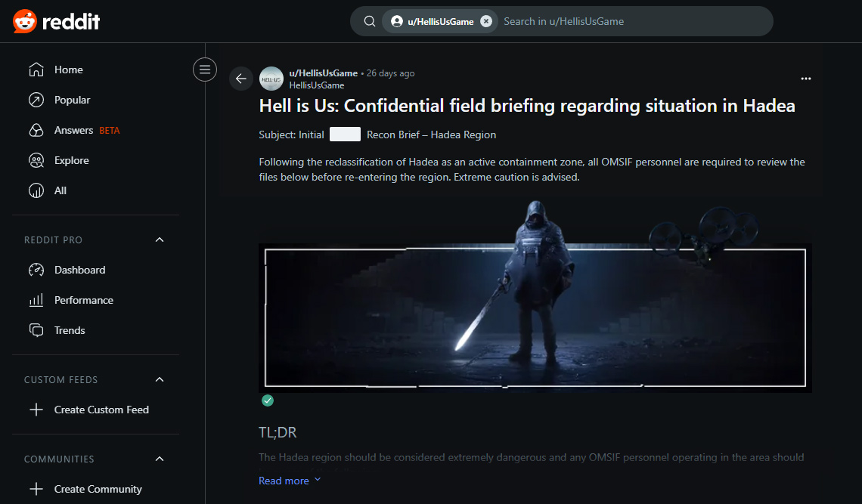Open Answers BETA section
Viewport: 862px width, 504px height.
[x=87, y=130]
